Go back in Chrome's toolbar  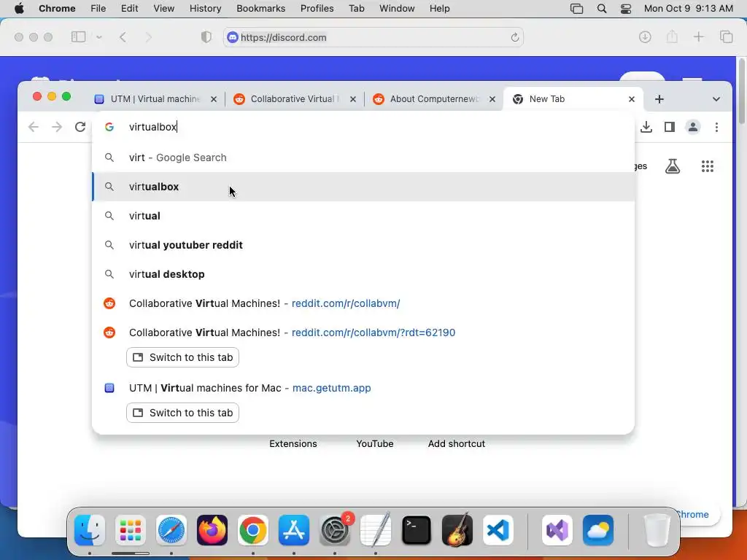click(34, 127)
